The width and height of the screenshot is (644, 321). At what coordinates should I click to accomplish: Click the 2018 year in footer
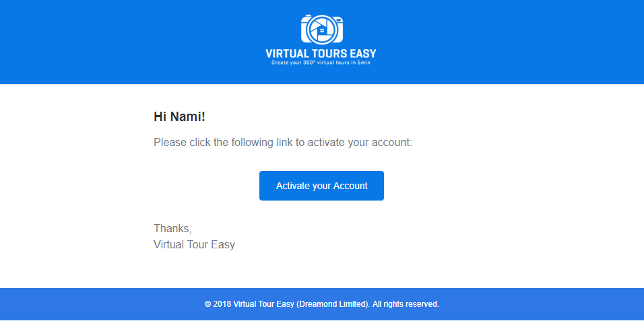coord(222,304)
